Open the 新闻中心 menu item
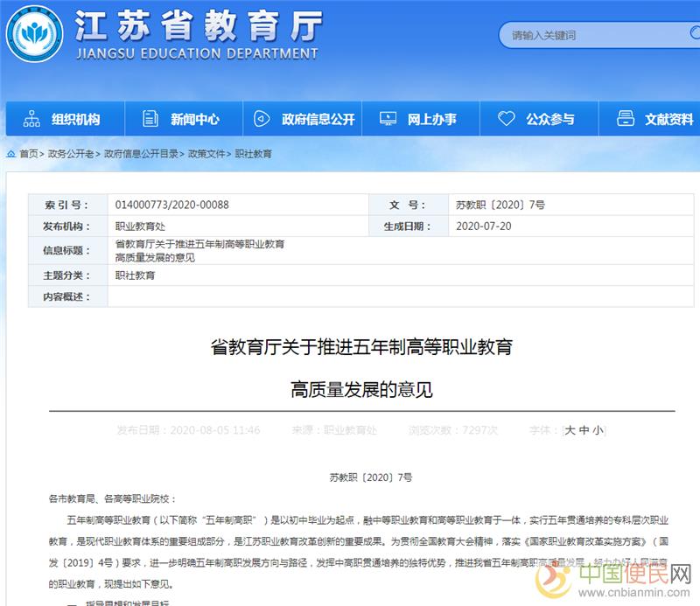The height and width of the screenshot is (606, 700). 194,119
